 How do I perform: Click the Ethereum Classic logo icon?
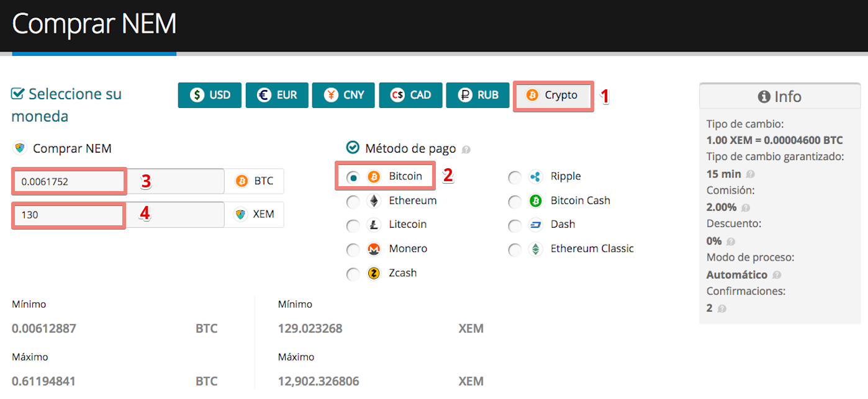click(x=535, y=249)
